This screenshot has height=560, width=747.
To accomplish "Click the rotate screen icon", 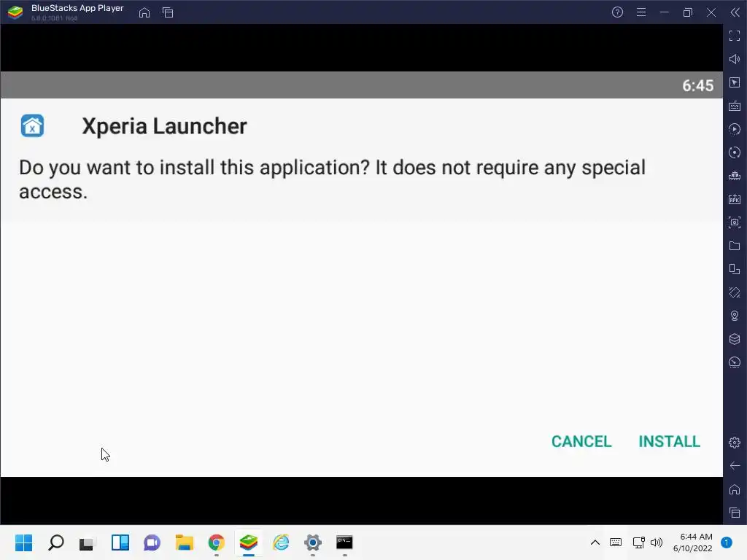I will click(x=735, y=292).
